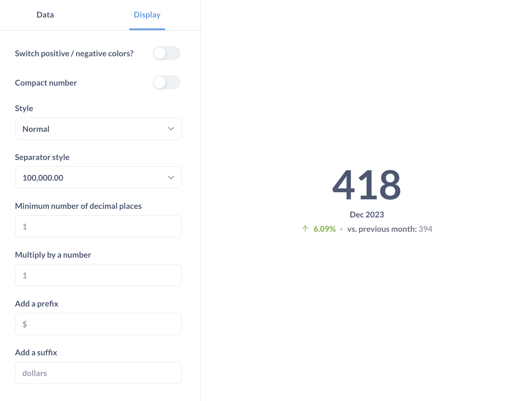Open the Style dropdown showing Normal
This screenshot has height=401, width=532.
tap(98, 129)
